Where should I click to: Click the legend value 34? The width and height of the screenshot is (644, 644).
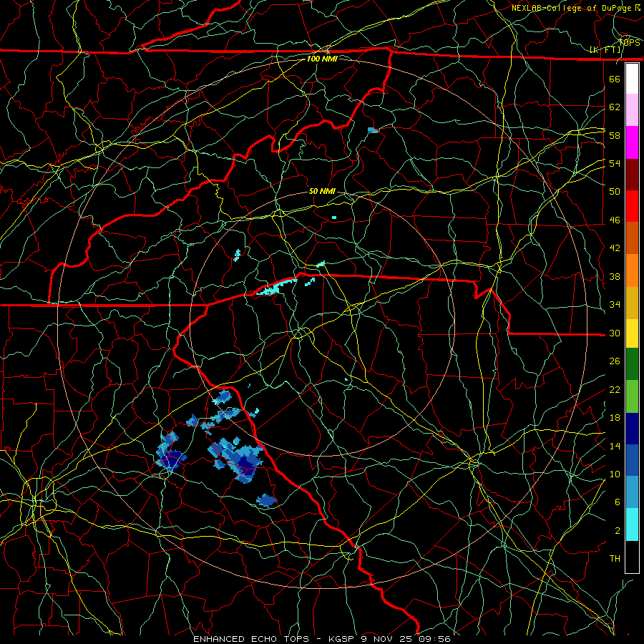click(615, 305)
